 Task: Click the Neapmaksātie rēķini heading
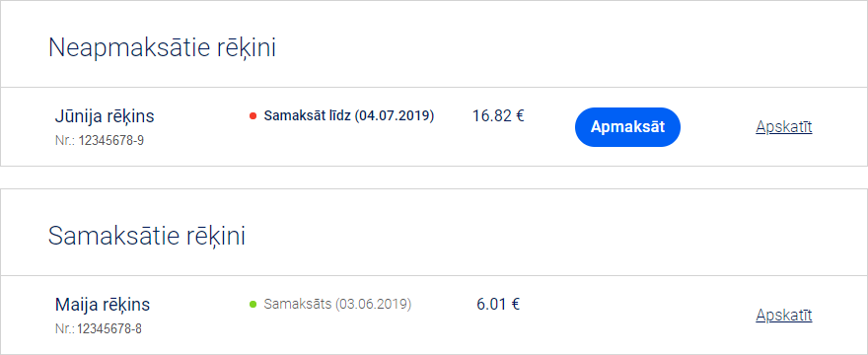click(x=162, y=47)
